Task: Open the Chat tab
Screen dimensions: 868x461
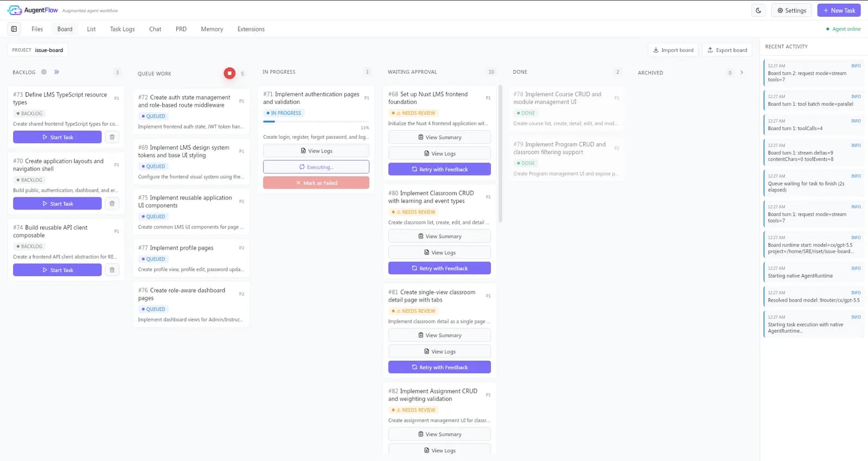Action: click(155, 29)
